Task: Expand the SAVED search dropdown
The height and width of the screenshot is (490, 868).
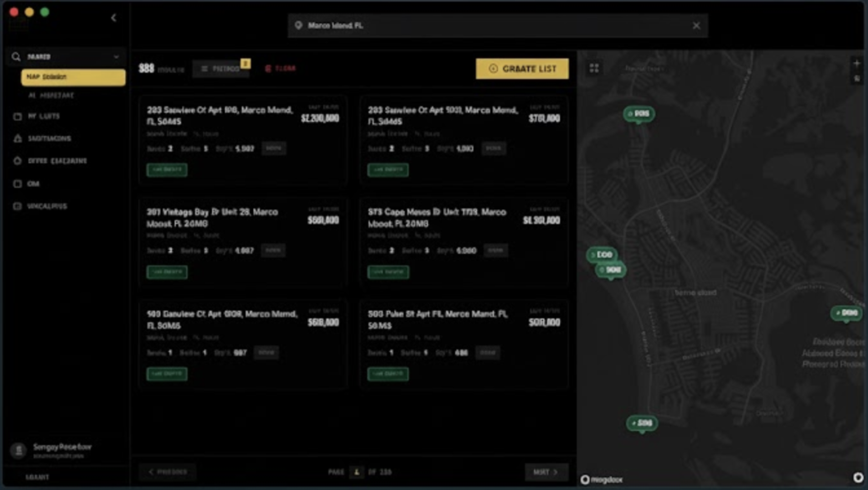Action: [117, 56]
